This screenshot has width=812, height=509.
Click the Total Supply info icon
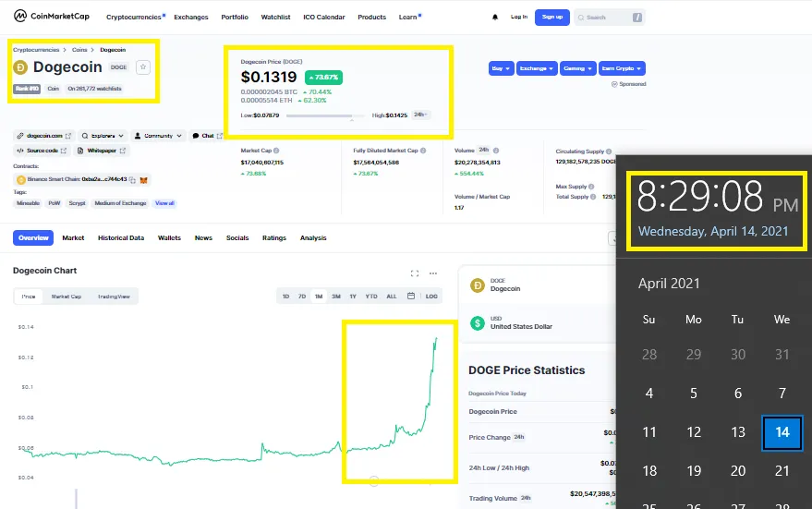(593, 197)
